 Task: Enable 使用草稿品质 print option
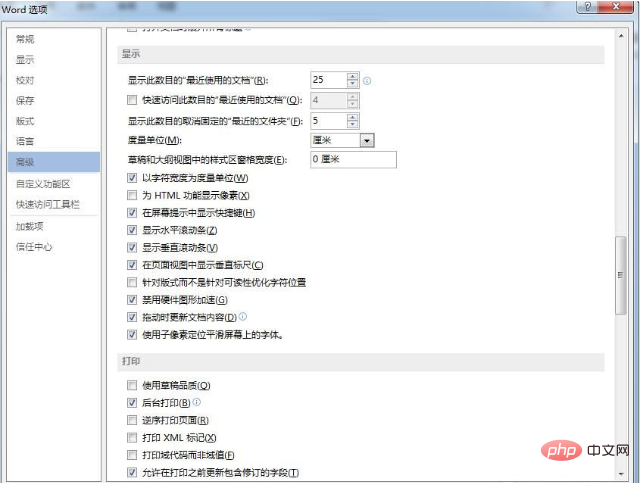coord(133,385)
